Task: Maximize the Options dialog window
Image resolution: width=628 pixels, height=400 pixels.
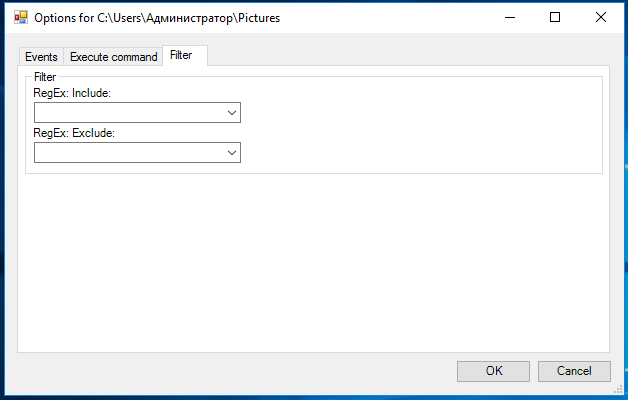Action: [555, 17]
